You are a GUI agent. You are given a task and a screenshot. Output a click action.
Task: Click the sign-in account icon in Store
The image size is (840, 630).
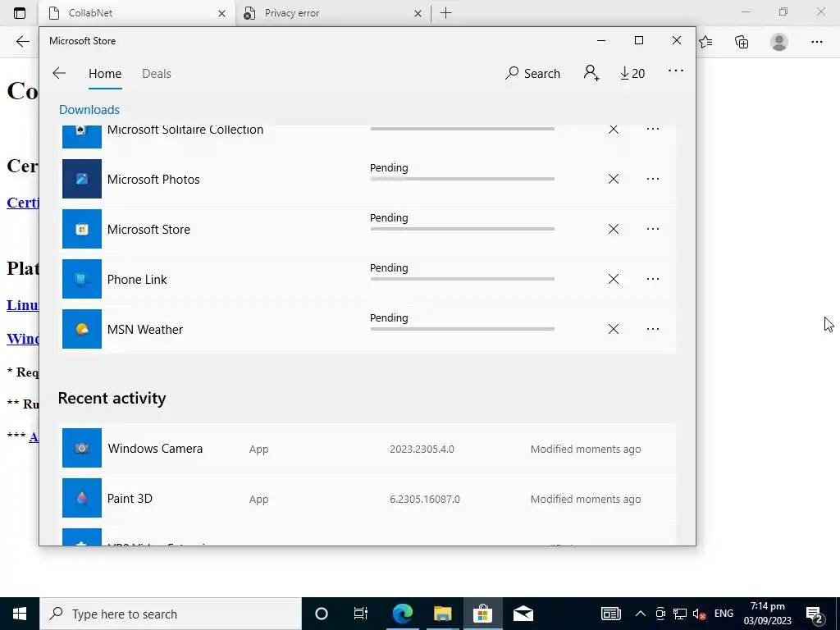(x=591, y=73)
